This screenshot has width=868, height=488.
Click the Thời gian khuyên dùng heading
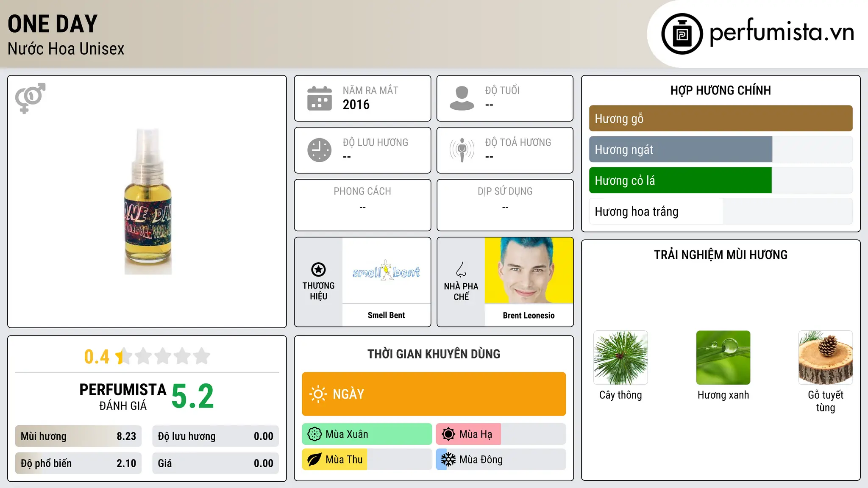434,354
